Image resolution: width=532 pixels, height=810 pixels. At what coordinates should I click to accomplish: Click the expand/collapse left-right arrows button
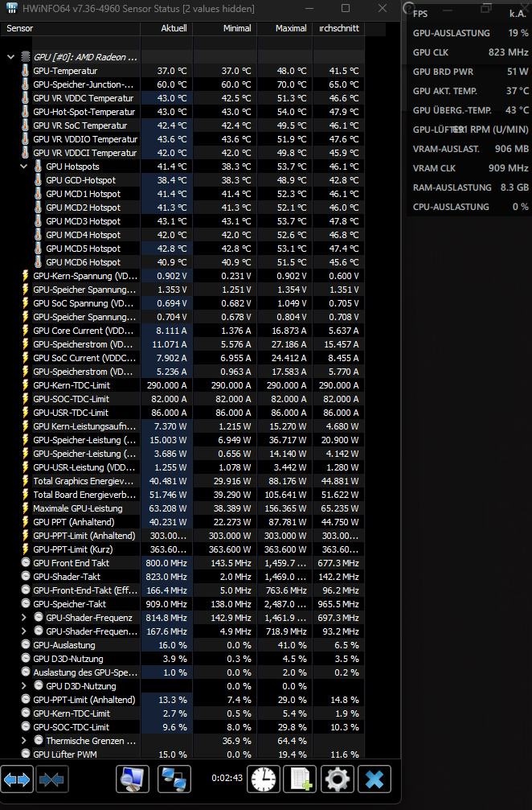point(17,779)
